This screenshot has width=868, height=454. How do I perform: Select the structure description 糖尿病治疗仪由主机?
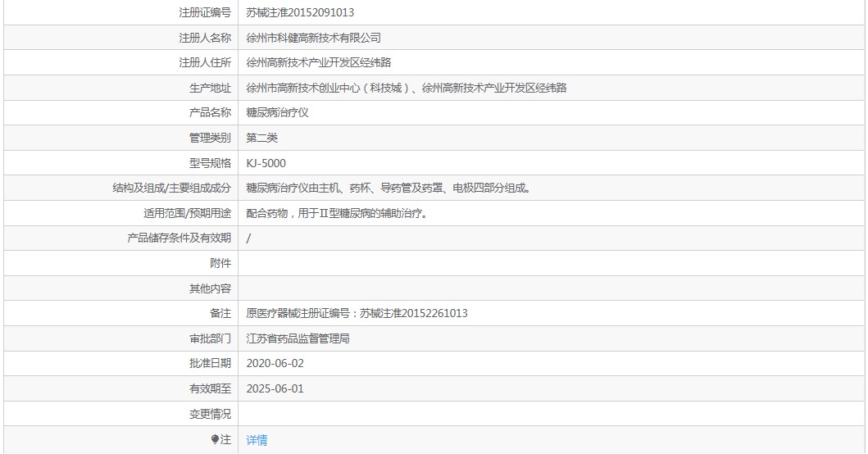[x=389, y=188]
